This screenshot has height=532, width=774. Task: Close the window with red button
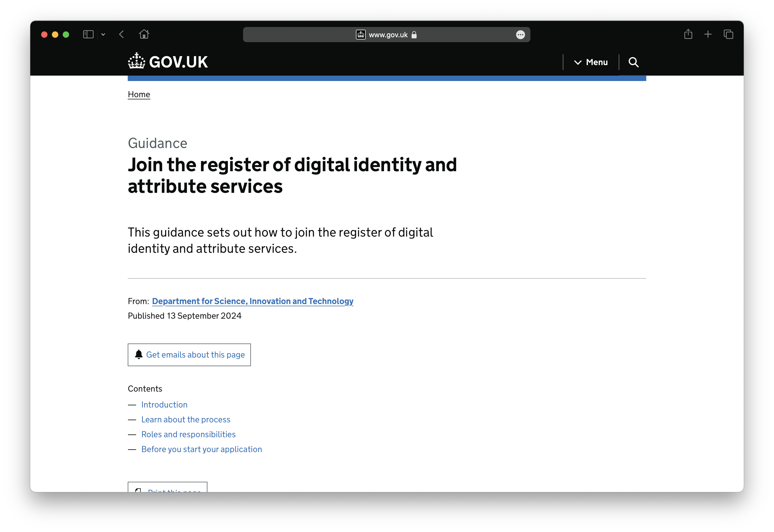(44, 34)
